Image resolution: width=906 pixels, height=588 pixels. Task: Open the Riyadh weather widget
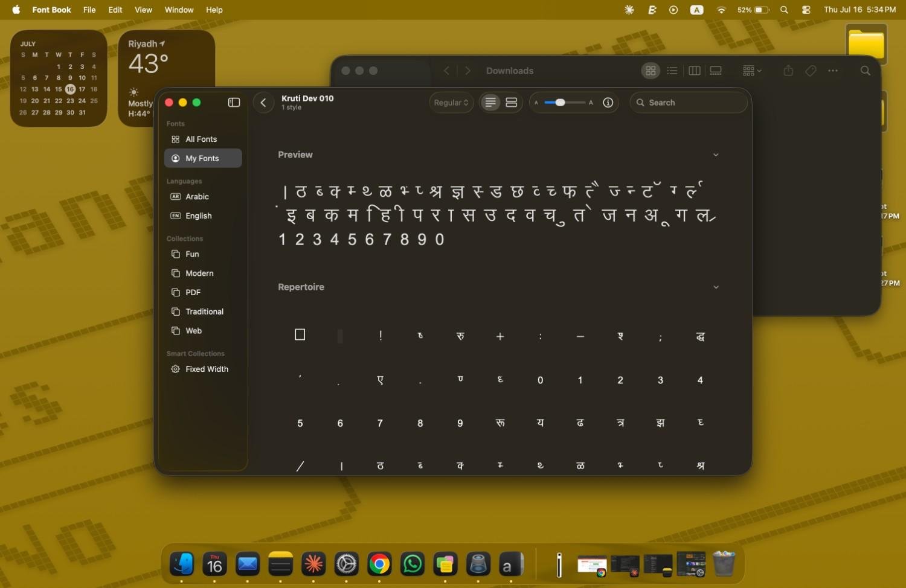point(166,78)
